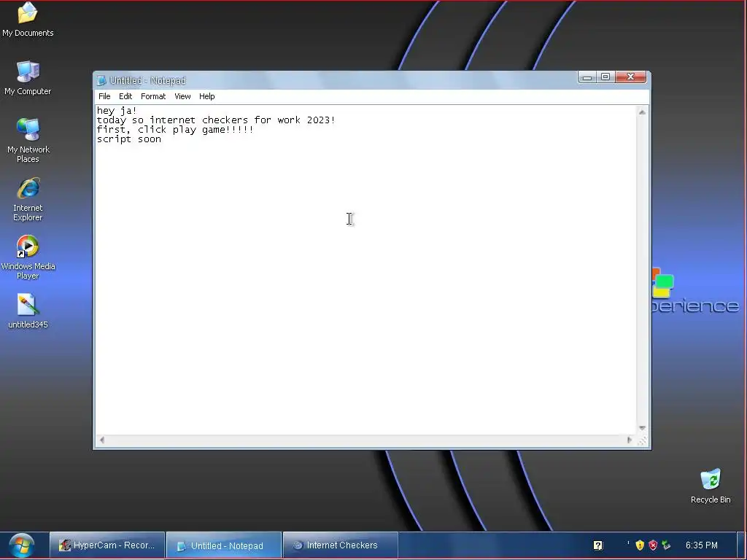This screenshot has width=747, height=560.
Task: Open the View menu in Notepad
Action: tap(182, 96)
